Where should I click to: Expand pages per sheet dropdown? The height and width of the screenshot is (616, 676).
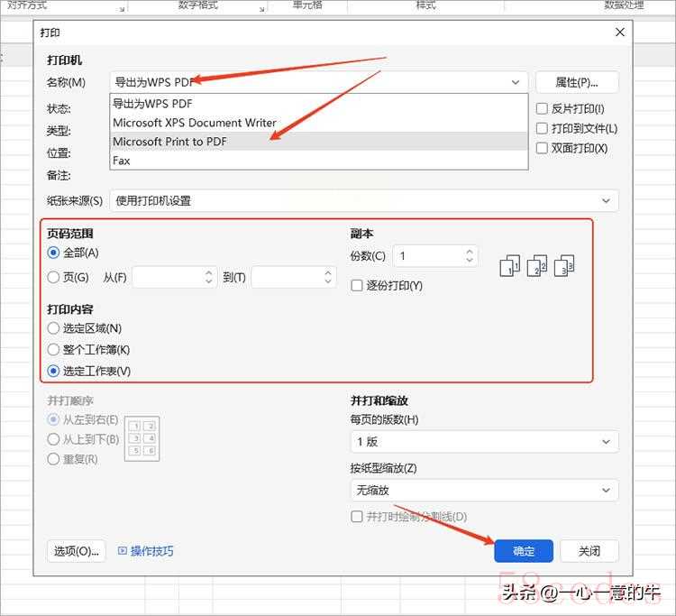click(606, 442)
